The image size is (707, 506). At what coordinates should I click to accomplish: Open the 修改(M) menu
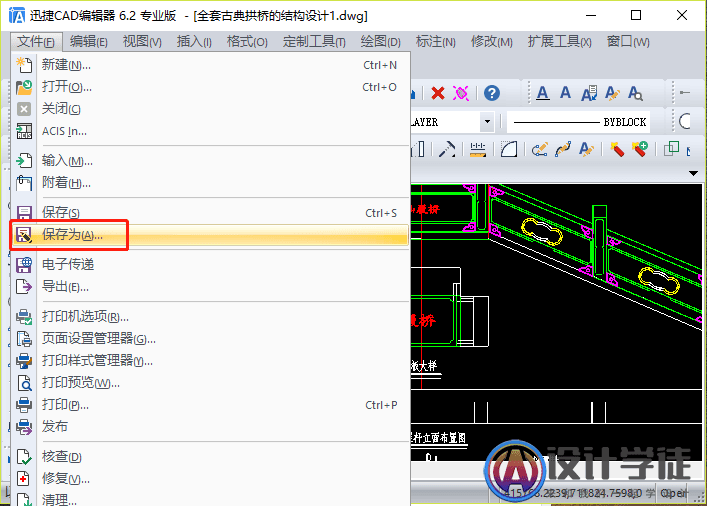pos(491,42)
